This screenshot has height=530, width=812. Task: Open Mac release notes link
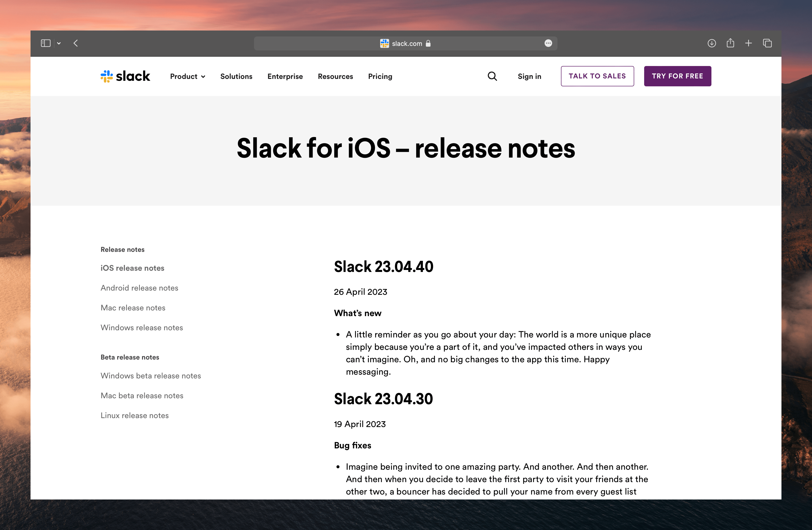pyautogui.click(x=133, y=307)
